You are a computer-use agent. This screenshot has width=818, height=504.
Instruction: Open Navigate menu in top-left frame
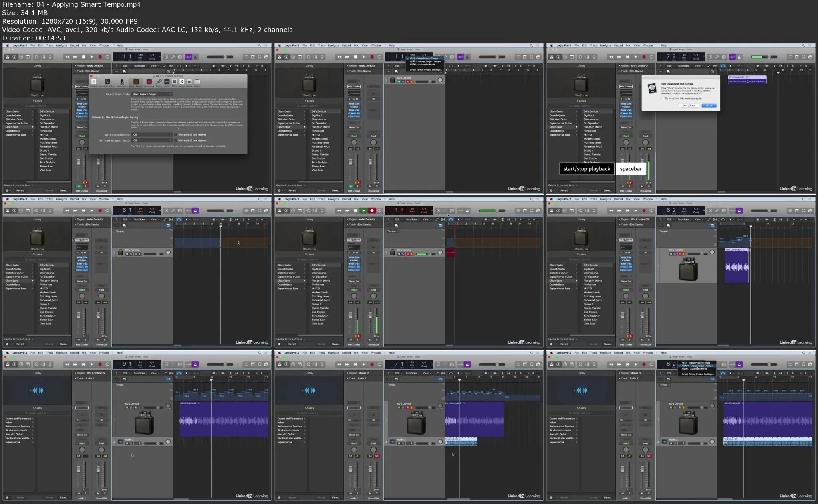click(x=62, y=45)
